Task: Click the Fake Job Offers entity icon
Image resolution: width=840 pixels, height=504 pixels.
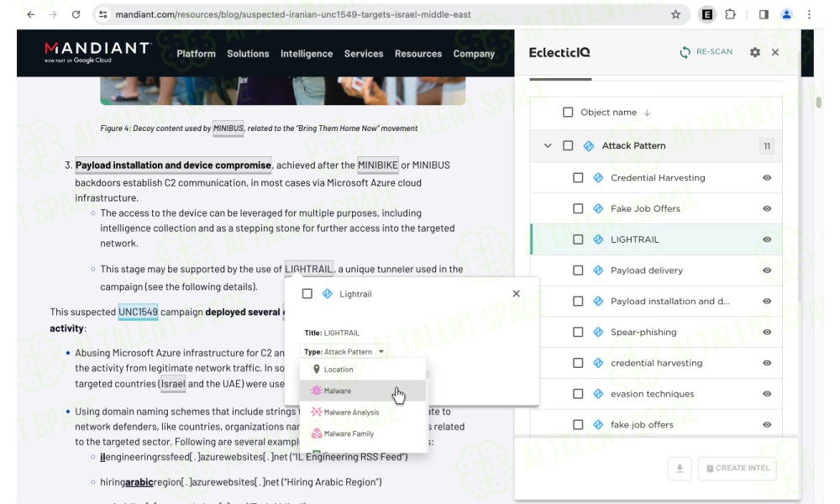Action: (x=598, y=208)
